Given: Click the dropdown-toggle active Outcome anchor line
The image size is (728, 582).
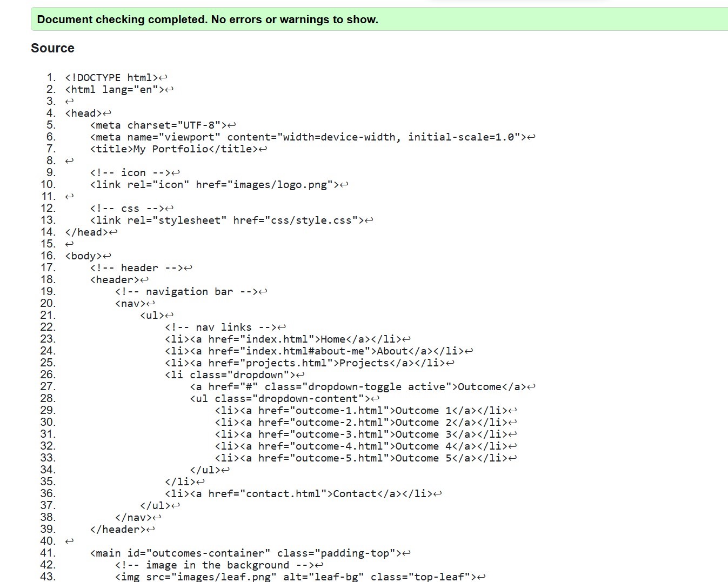Looking at the screenshot, I should point(358,387).
